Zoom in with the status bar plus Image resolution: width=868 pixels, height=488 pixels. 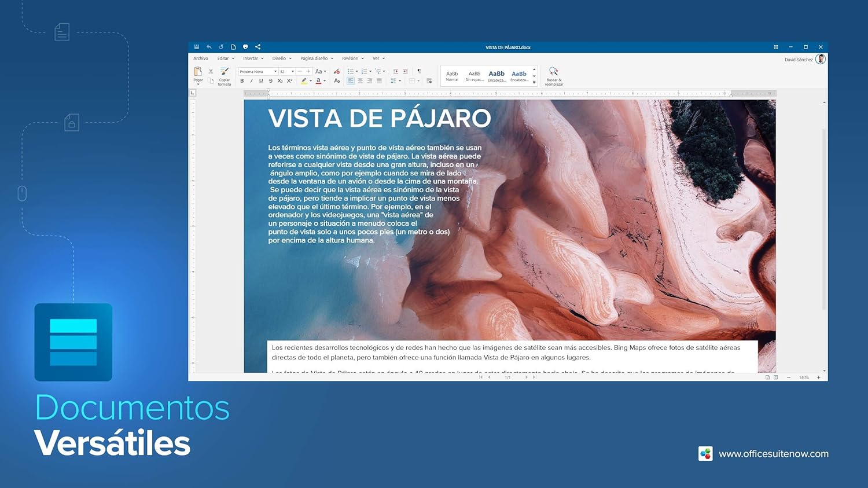tap(818, 377)
